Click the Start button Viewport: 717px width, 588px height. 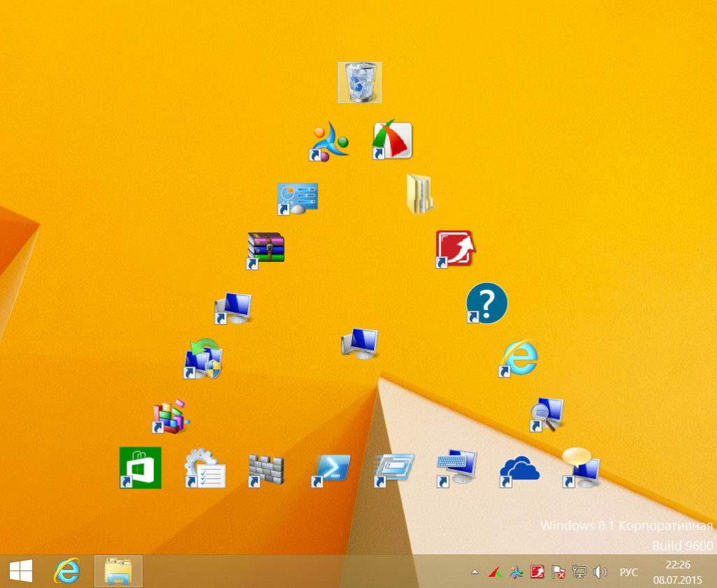[21, 570]
